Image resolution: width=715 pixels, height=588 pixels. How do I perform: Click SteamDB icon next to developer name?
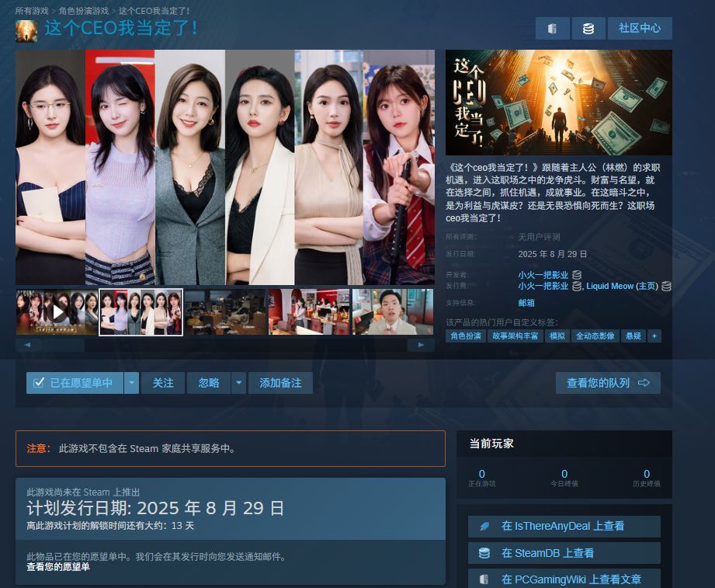point(577,275)
